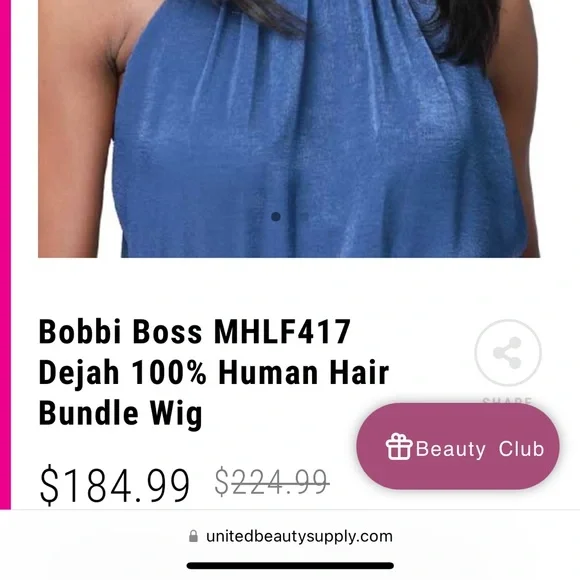Click the crossed-out $224.99 price
This screenshot has height=580, width=580.
[x=272, y=481]
